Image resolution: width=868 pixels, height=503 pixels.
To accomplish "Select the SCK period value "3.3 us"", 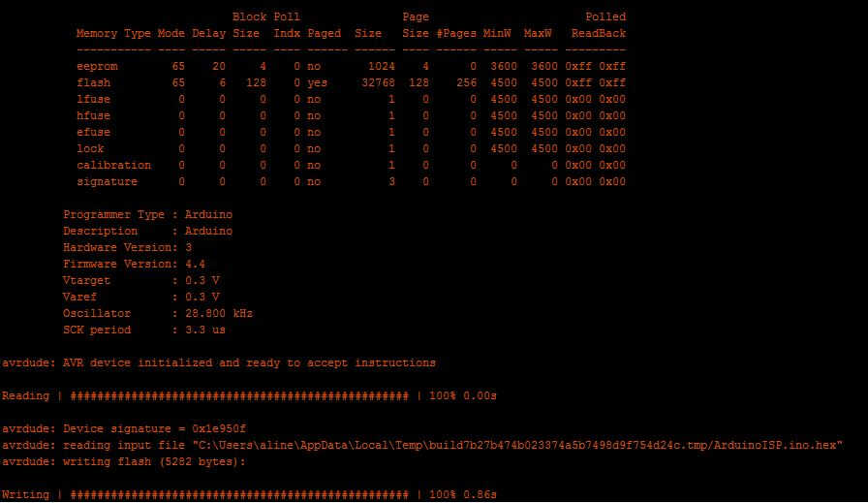I will click(x=204, y=330).
